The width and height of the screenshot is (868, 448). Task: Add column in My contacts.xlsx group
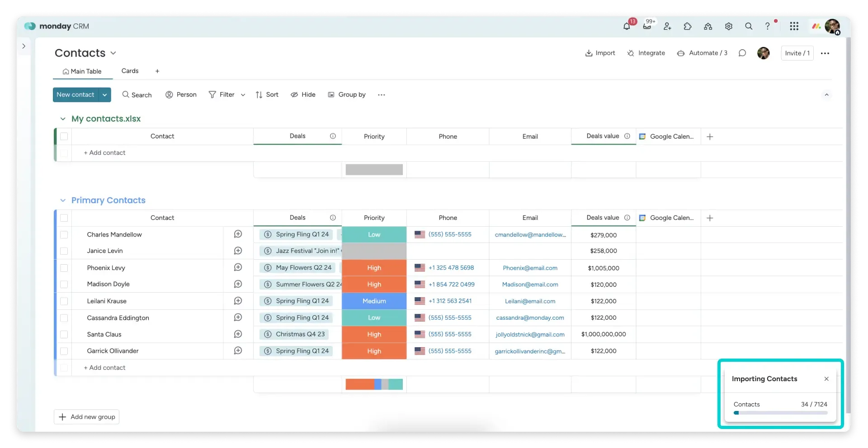[710, 137]
